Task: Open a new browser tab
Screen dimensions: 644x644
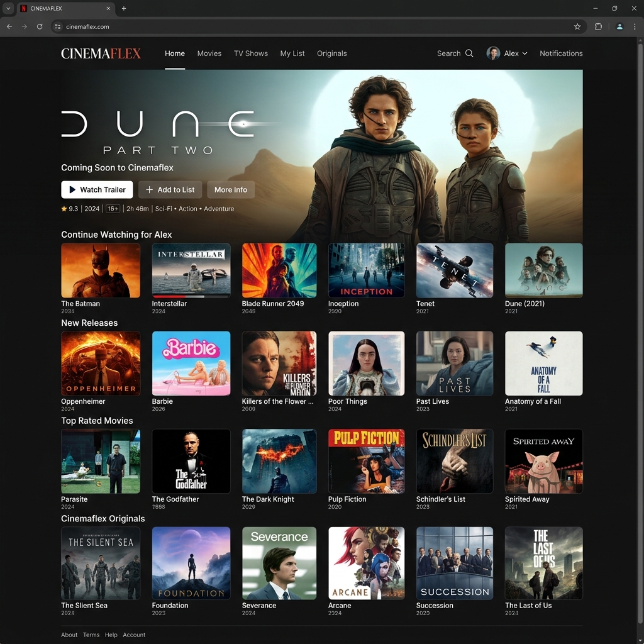Action: click(x=124, y=8)
